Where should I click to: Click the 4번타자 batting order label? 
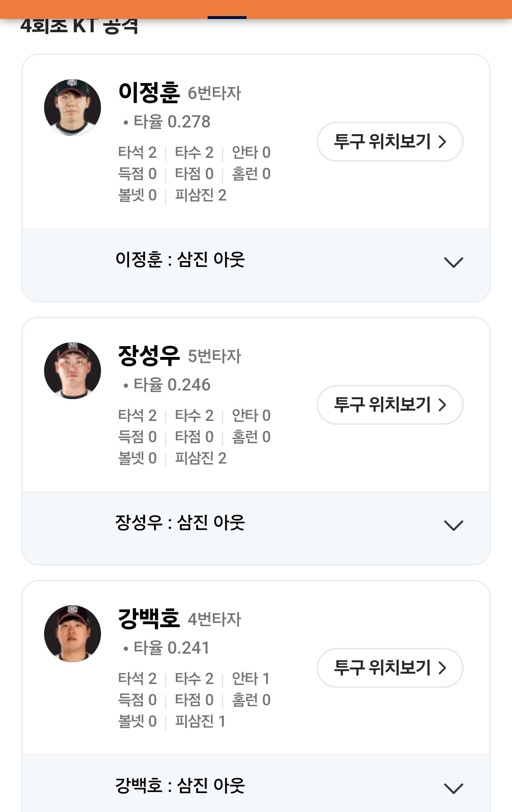tap(214, 619)
